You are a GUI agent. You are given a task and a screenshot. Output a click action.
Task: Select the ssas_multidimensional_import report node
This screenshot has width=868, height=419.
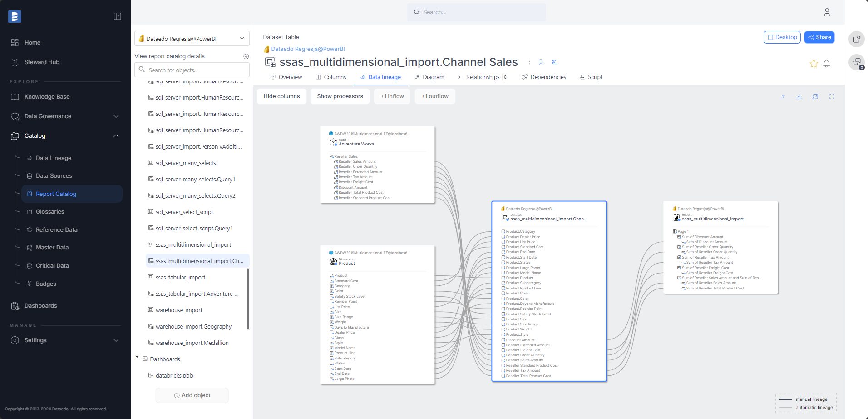720,248
